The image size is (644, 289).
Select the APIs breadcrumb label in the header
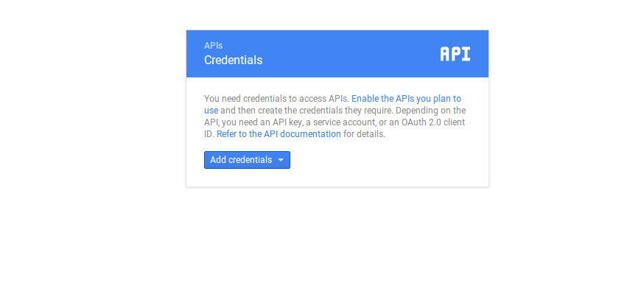(213, 46)
